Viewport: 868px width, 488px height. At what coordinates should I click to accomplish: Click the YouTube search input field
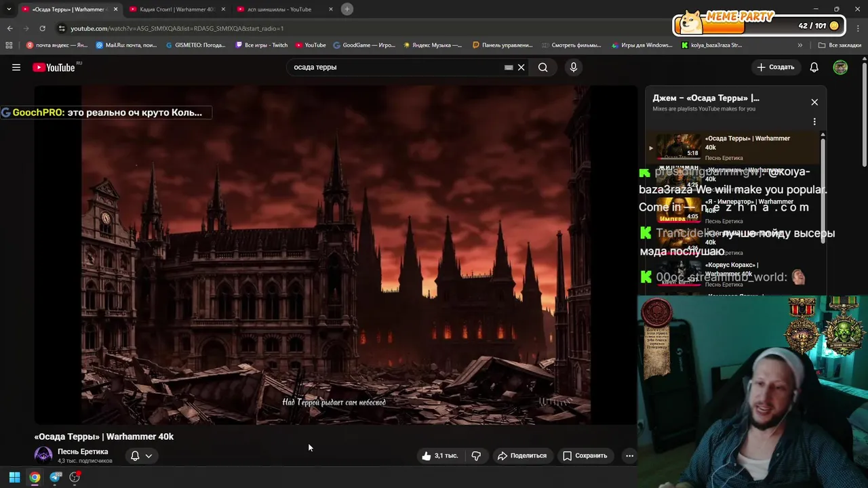pyautogui.click(x=397, y=67)
